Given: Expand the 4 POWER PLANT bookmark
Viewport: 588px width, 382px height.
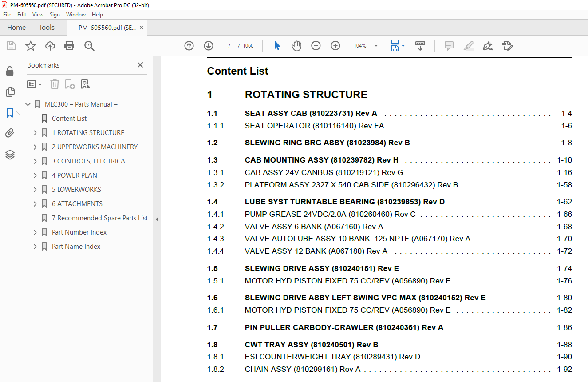Looking at the screenshot, I should [x=35, y=175].
